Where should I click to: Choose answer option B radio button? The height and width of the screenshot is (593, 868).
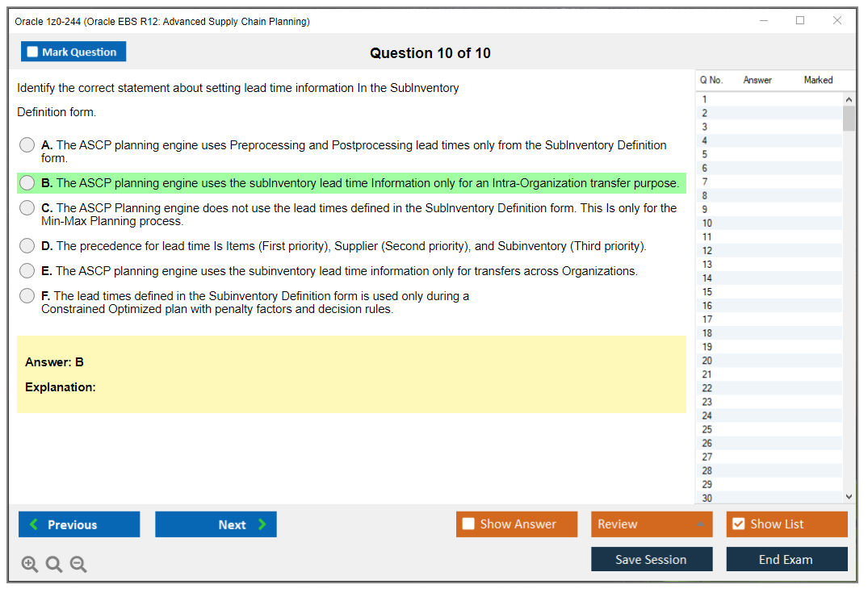pyautogui.click(x=27, y=183)
